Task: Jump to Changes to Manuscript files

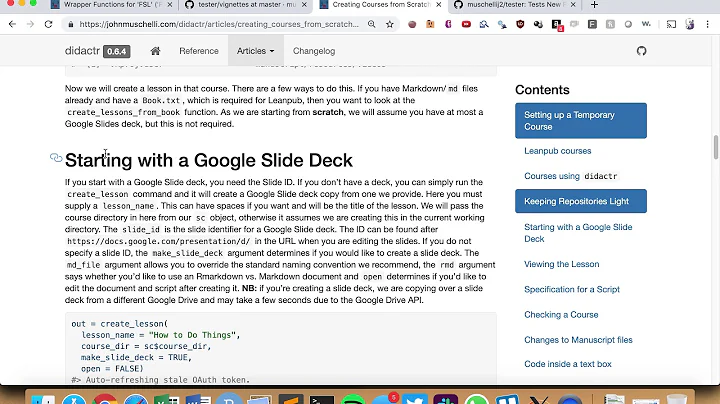Action: [578, 340]
